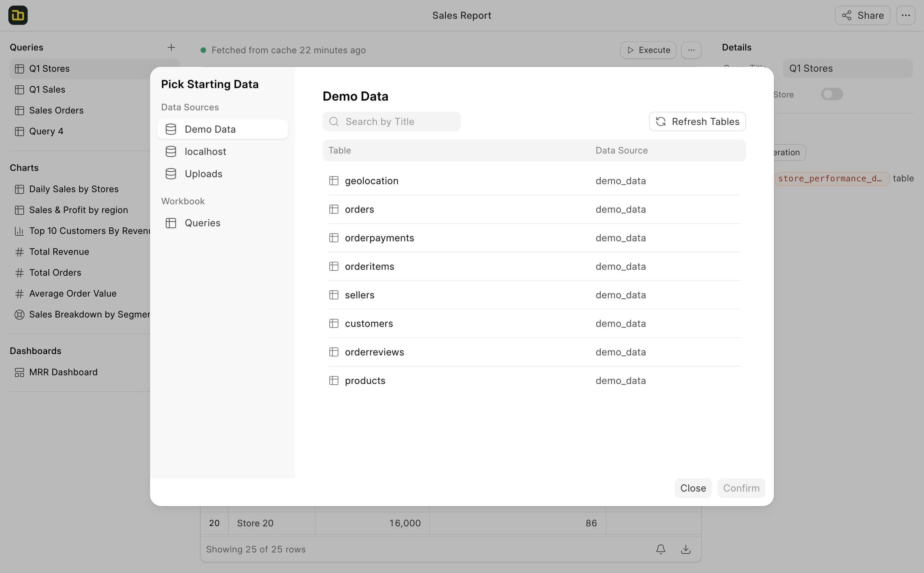This screenshot has width=924, height=573.
Task: Open the top-right more options menu
Action: click(x=906, y=16)
